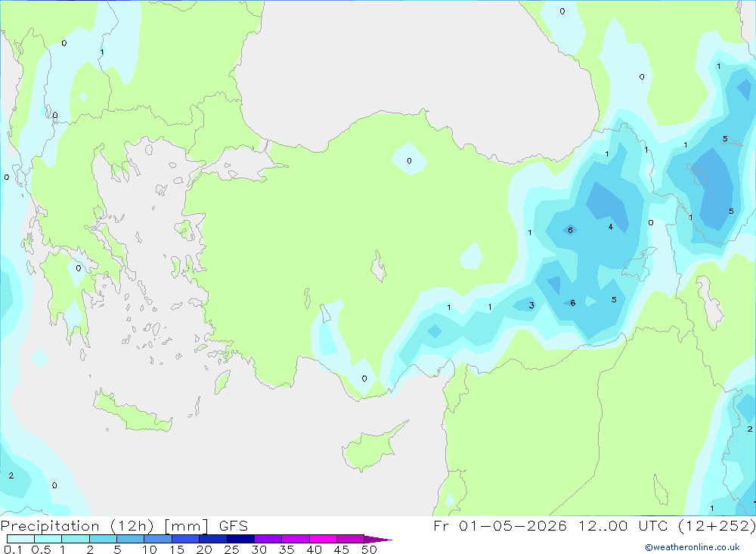Click the legend value '30'
756x554 pixels.
[x=259, y=549]
